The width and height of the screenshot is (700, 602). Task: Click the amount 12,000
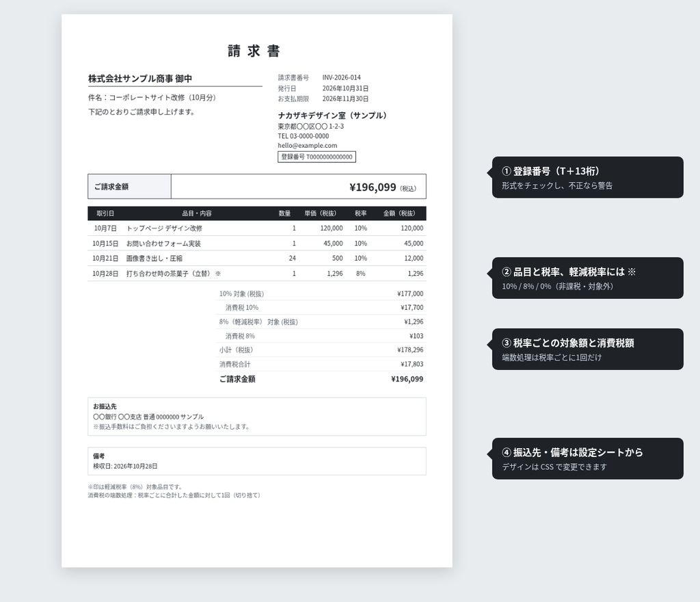point(414,258)
